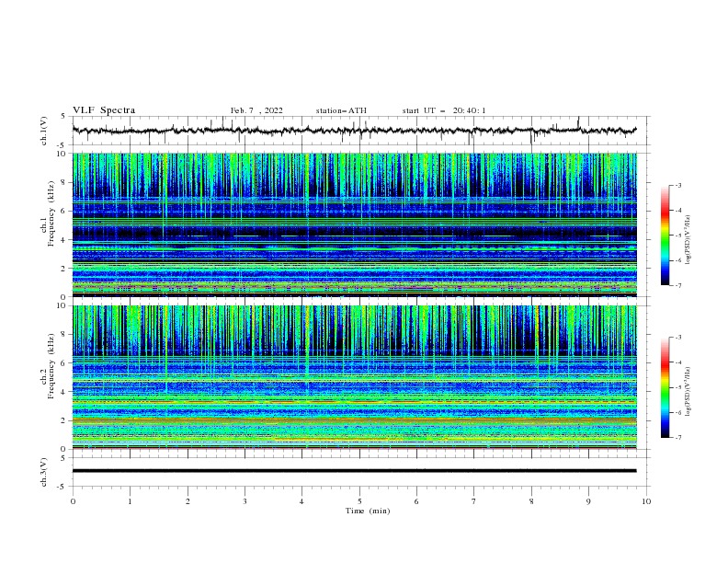Click the "station=ATH" header label

point(341,110)
